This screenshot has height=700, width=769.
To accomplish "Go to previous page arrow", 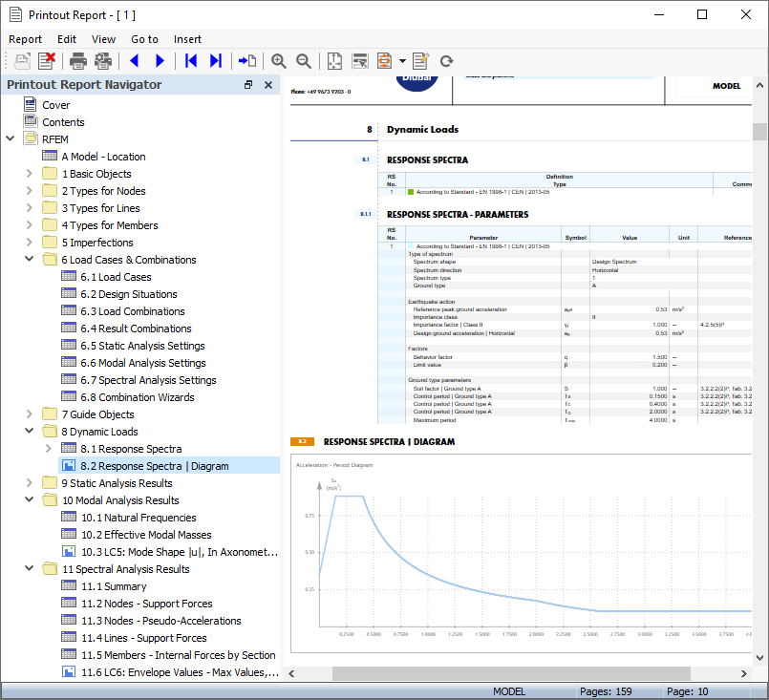I will 134,61.
